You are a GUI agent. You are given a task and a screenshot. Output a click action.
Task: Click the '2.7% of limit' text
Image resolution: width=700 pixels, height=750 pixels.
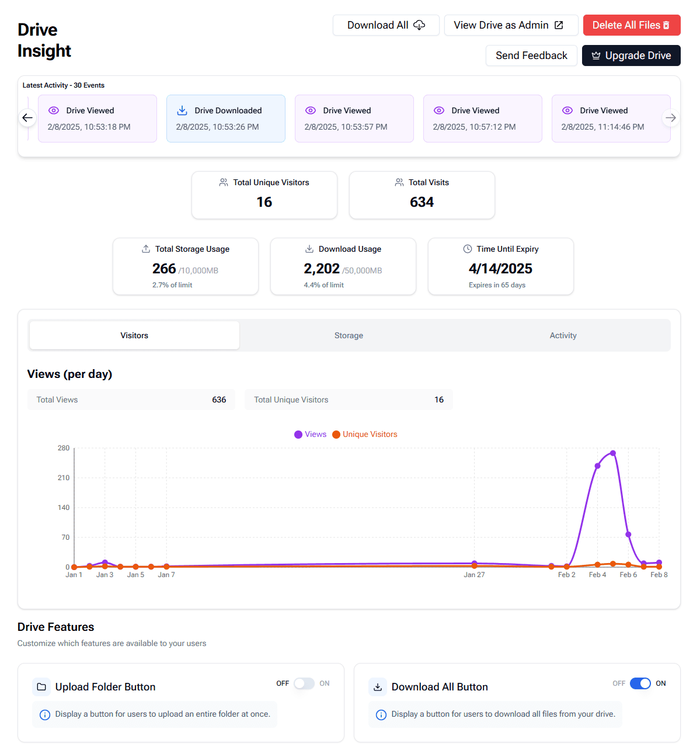172,285
